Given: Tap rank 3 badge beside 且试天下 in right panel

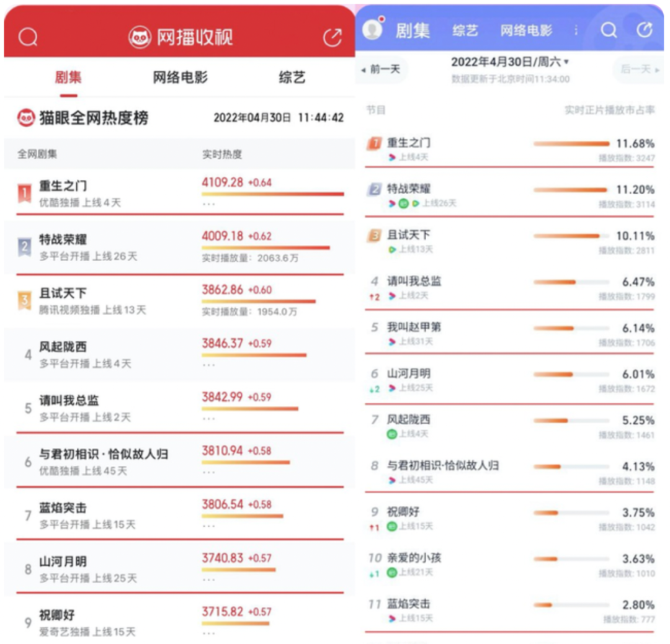Looking at the screenshot, I should click(374, 236).
